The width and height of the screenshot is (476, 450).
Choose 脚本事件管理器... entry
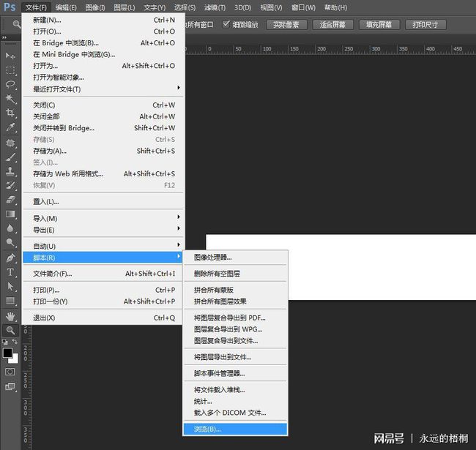click(235, 373)
